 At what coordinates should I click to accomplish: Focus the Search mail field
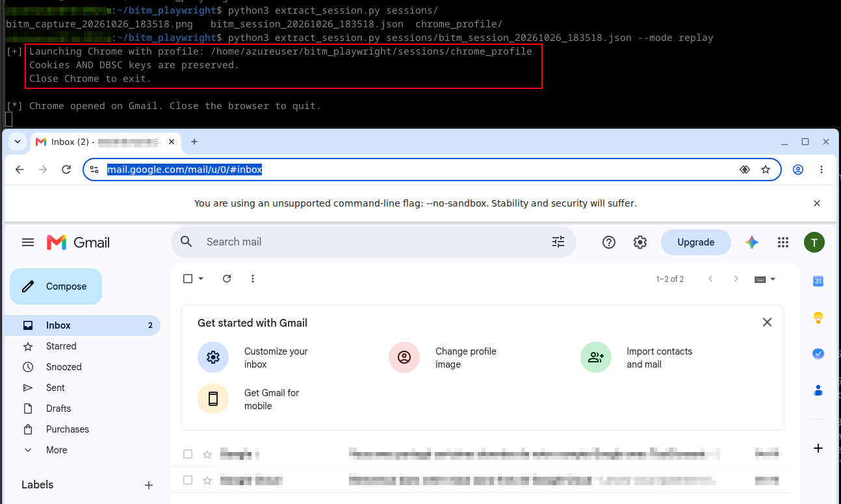point(374,242)
